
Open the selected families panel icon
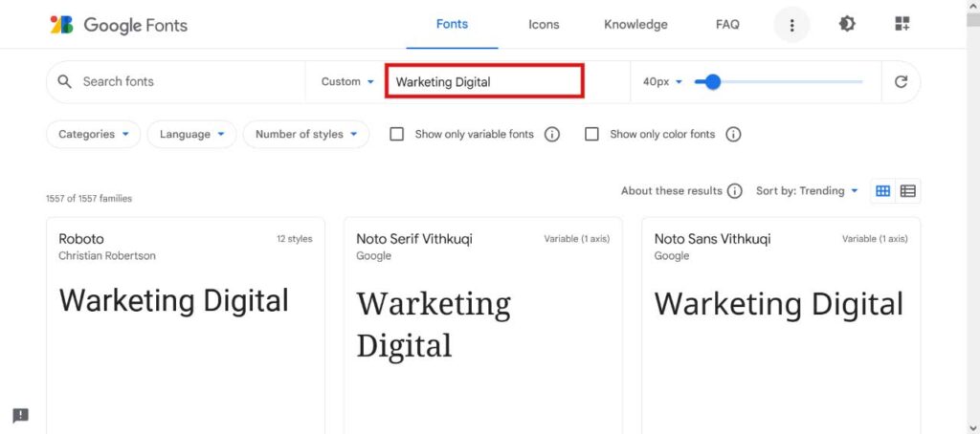902,24
